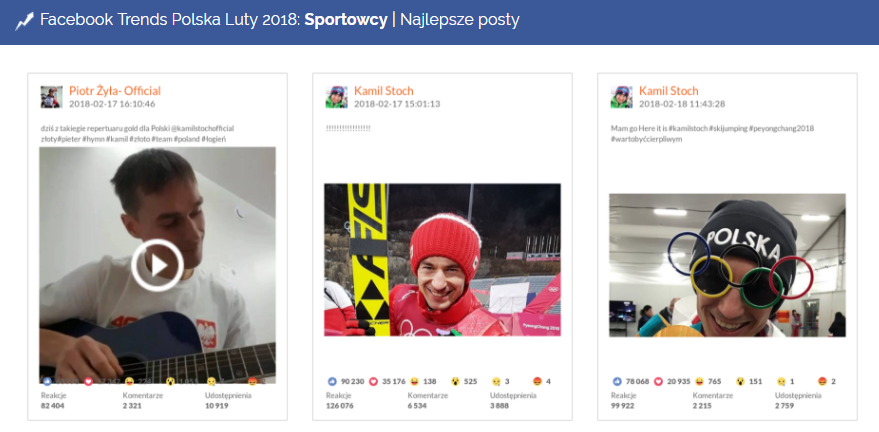Click the trends chart icon in header
This screenshot has width=879, height=432.
(x=24, y=21)
